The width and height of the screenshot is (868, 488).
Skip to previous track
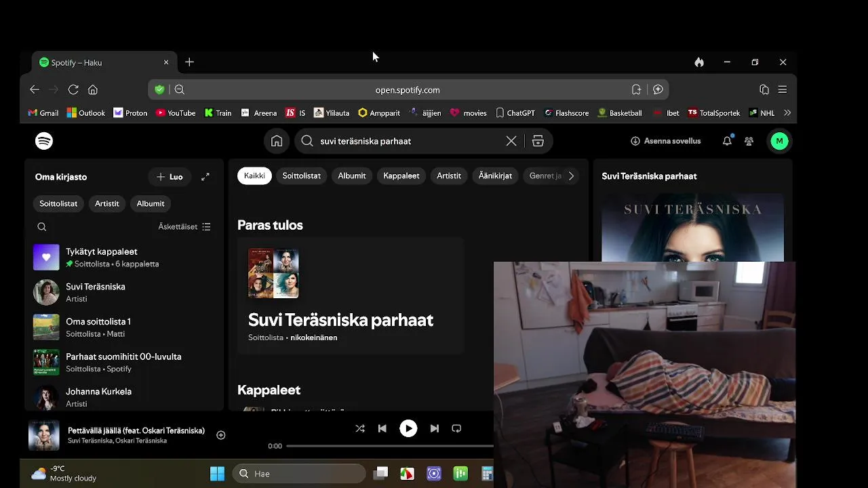point(382,428)
